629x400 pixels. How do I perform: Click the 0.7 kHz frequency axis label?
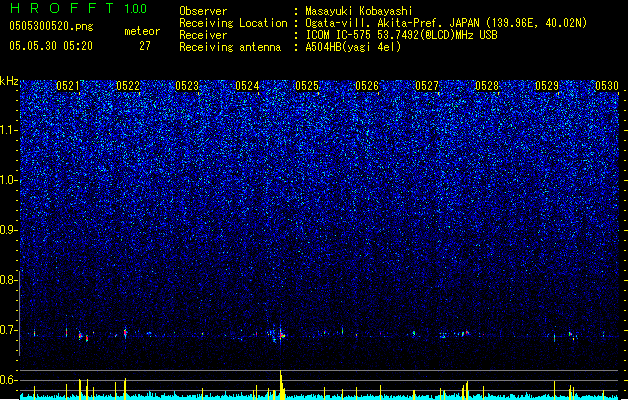pos(8,330)
